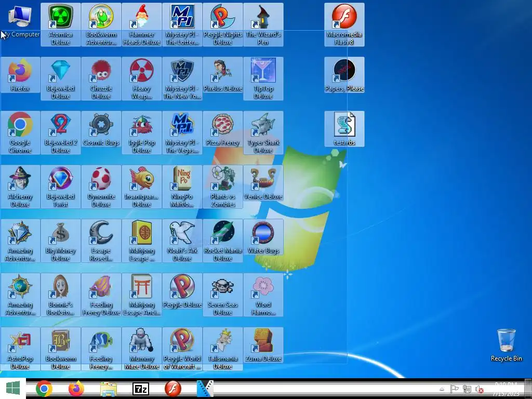Launch Chrome from the taskbar
The height and width of the screenshot is (399, 532).
[x=44, y=389]
